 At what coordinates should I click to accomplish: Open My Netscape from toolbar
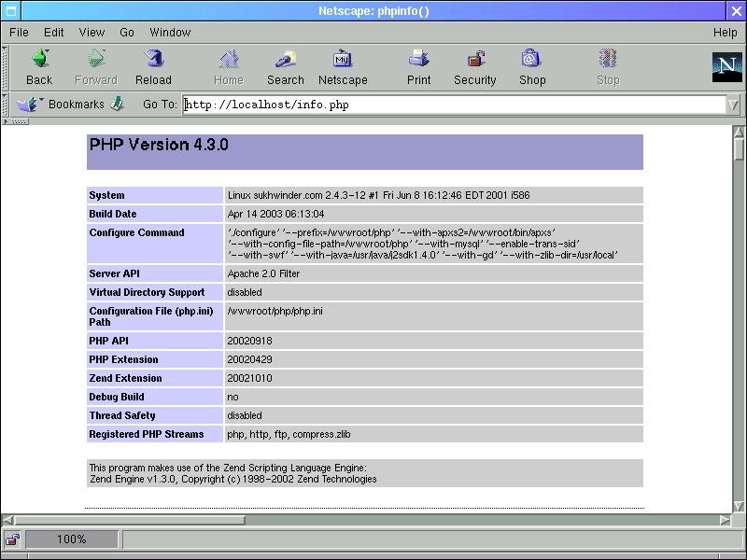343,67
